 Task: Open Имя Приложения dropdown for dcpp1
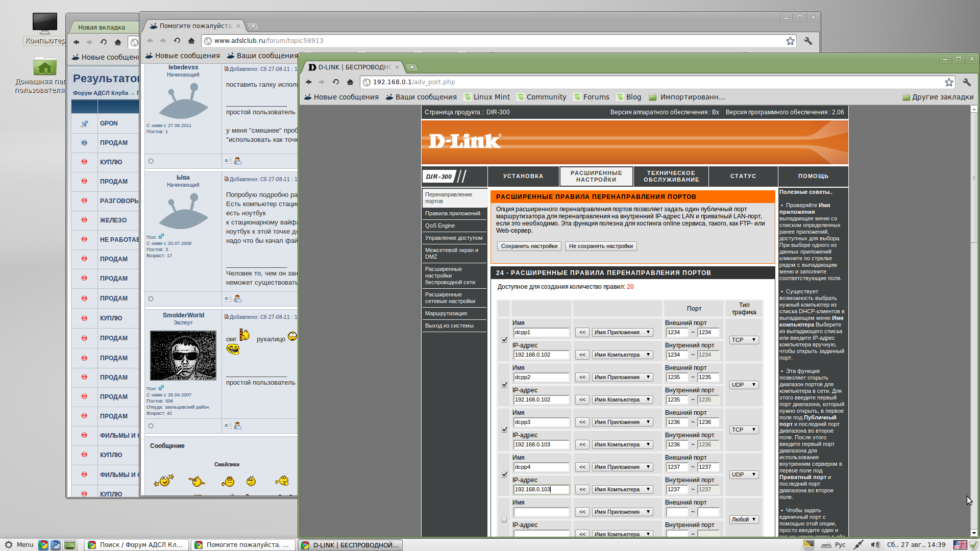pyautogui.click(x=622, y=333)
